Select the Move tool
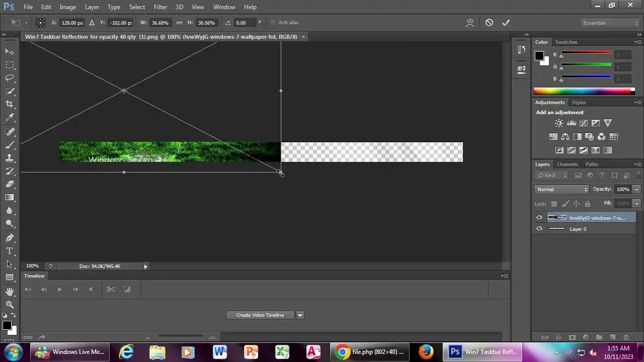644x362 pixels. (x=10, y=51)
